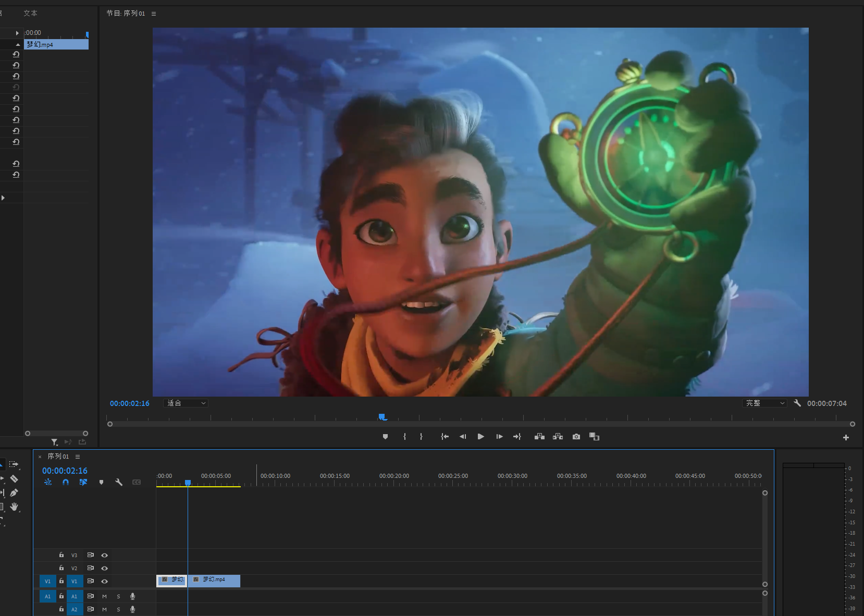864x616 pixels.
Task: Open the Button Editor plus icon
Action: click(846, 438)
